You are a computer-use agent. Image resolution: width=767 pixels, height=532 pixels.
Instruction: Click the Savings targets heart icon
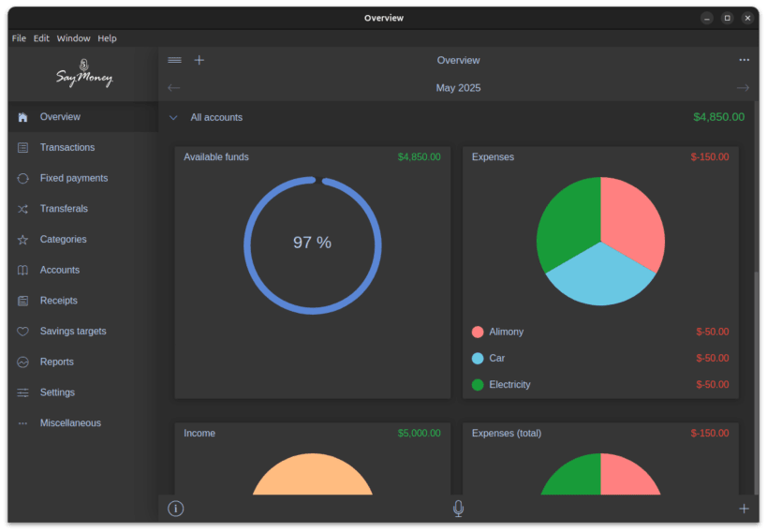click(22, 332)
